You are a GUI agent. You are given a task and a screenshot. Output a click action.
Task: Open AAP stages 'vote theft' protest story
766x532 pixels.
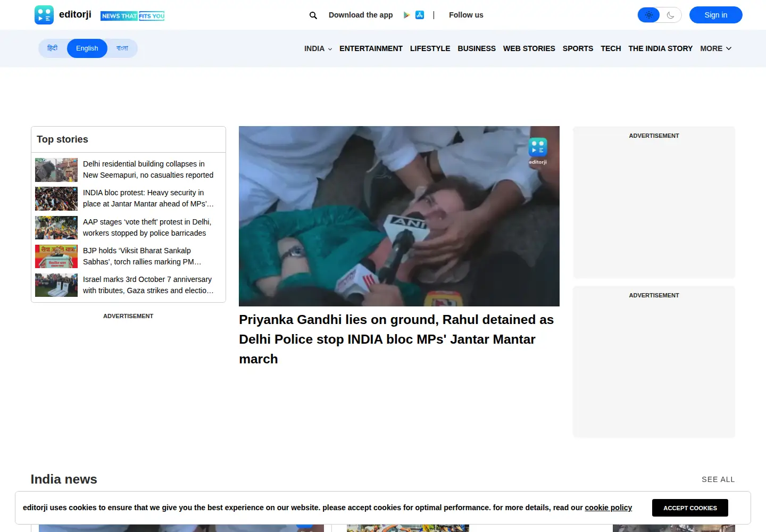click(147, 228)
